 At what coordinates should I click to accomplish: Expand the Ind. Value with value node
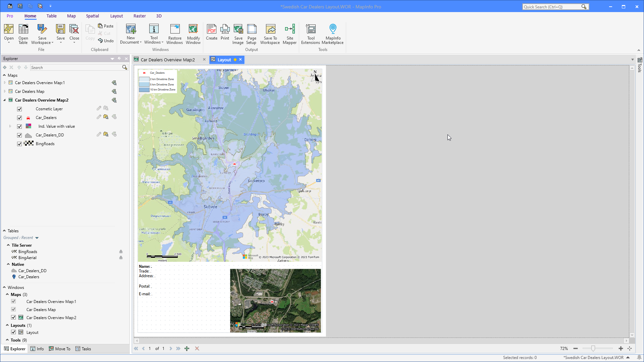tap(10, 126)
